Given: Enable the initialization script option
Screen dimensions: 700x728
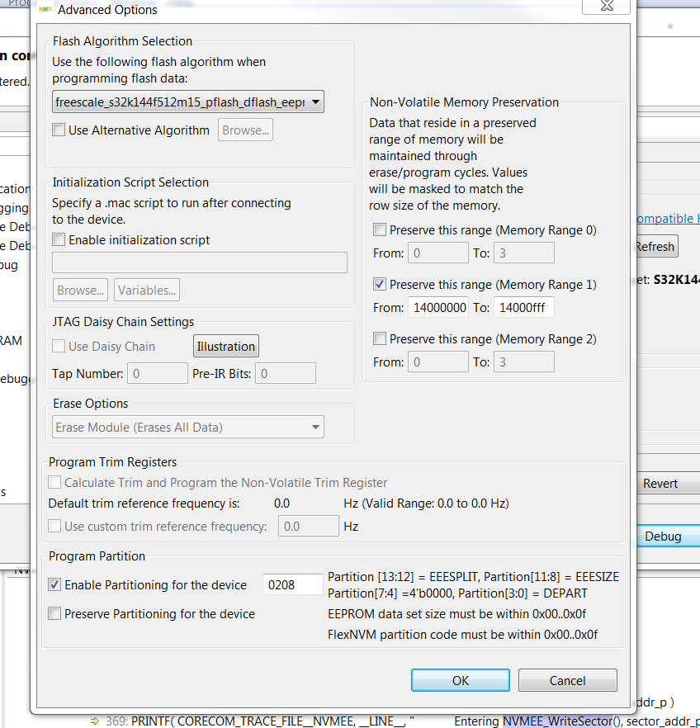Looking at the screenshot, I should click(56, 239).
